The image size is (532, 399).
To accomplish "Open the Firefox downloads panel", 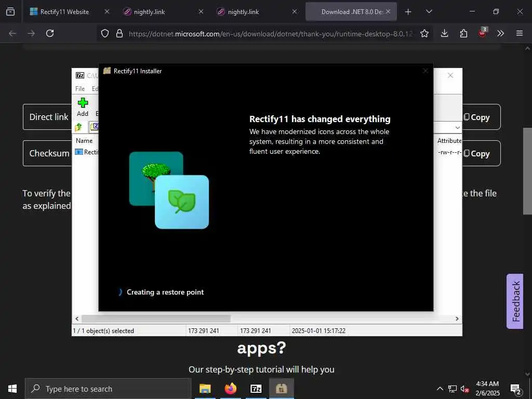I will pyautogui.click(x=445, y=33).
